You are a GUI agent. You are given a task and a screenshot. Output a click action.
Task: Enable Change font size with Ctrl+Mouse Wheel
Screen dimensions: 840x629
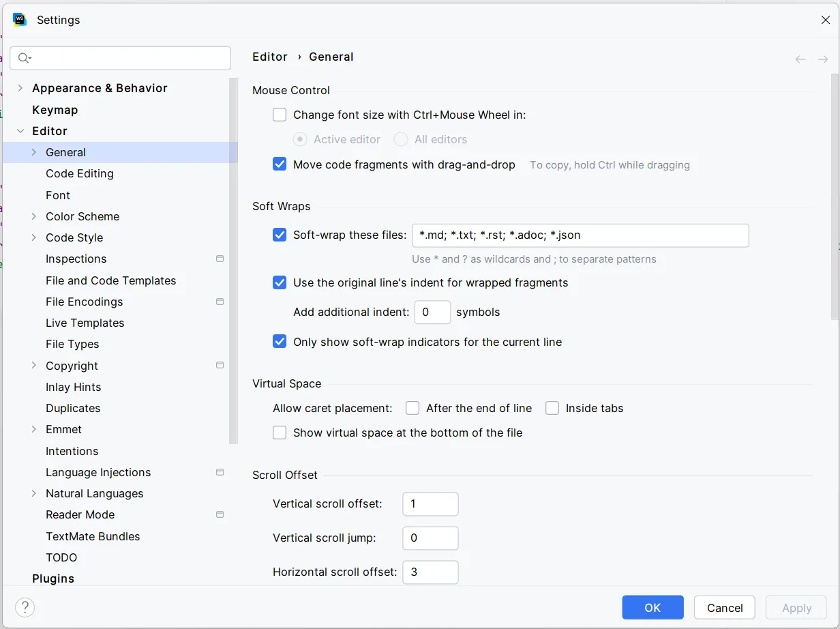(280, 115)
